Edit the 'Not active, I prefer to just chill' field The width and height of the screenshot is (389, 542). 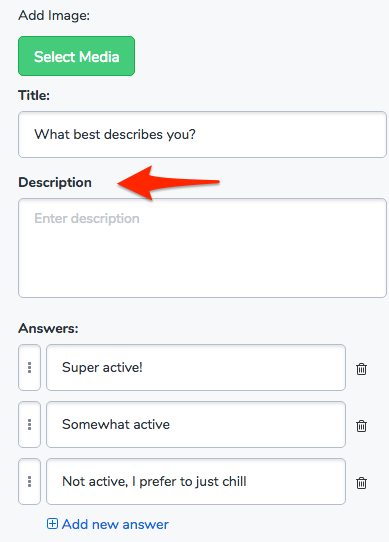click(x=196, y=482)
